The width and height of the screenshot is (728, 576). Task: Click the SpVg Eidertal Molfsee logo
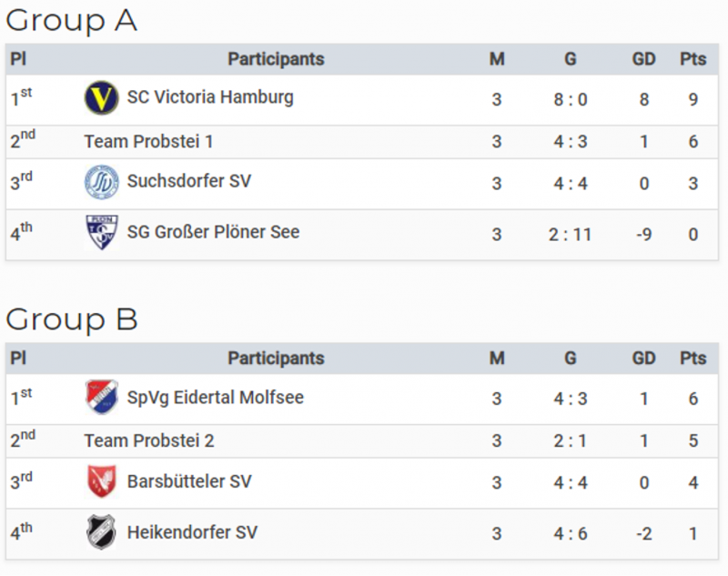tap(102, 398)
